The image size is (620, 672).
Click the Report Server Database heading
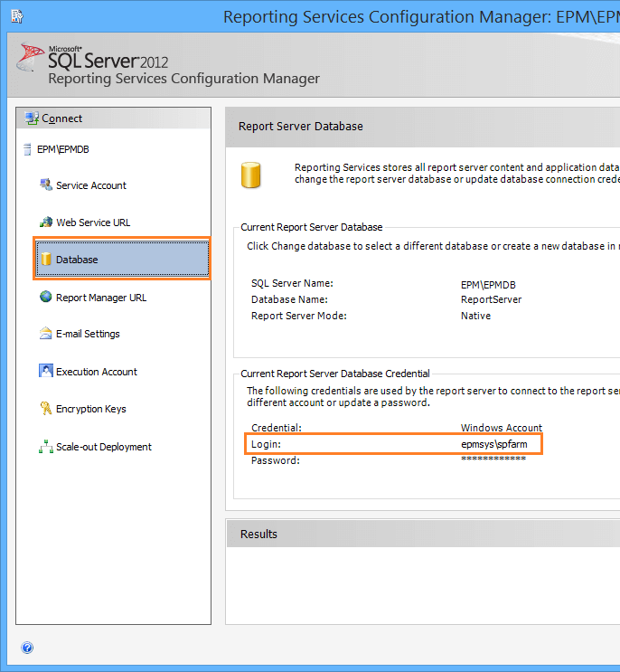click(301, 127)
